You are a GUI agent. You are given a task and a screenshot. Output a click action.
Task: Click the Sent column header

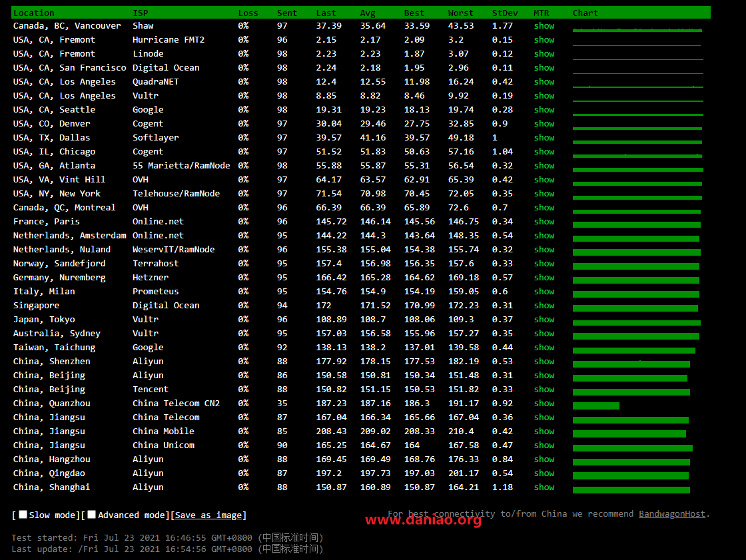pyautogui.click(x=287, y=13)
